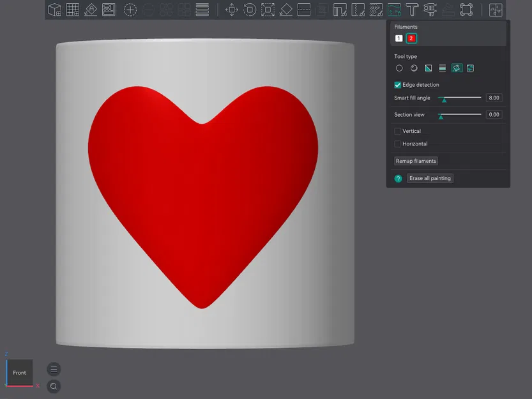Select the Sphere brush tool type
532x399 pixels.
[414, 68]
